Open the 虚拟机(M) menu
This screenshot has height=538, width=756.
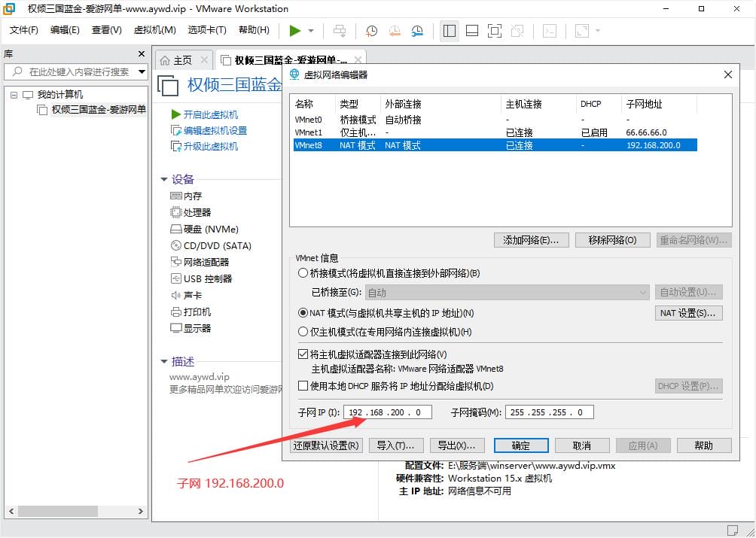[154, 30]
